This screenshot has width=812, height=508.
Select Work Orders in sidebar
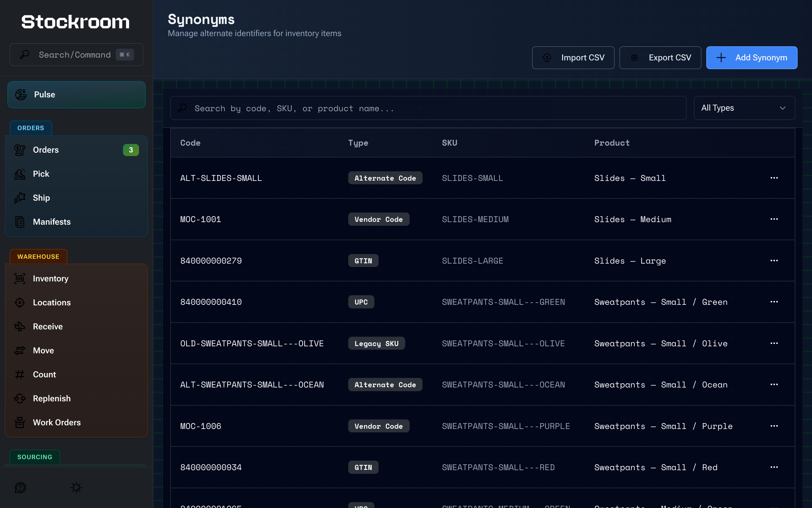coord(76,422)
